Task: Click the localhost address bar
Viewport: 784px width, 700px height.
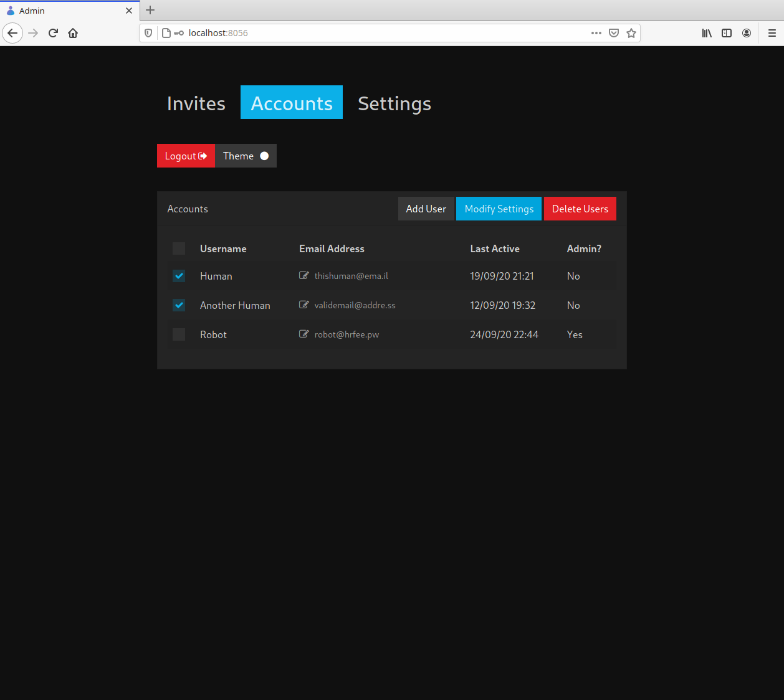Action: coord(386,33)
